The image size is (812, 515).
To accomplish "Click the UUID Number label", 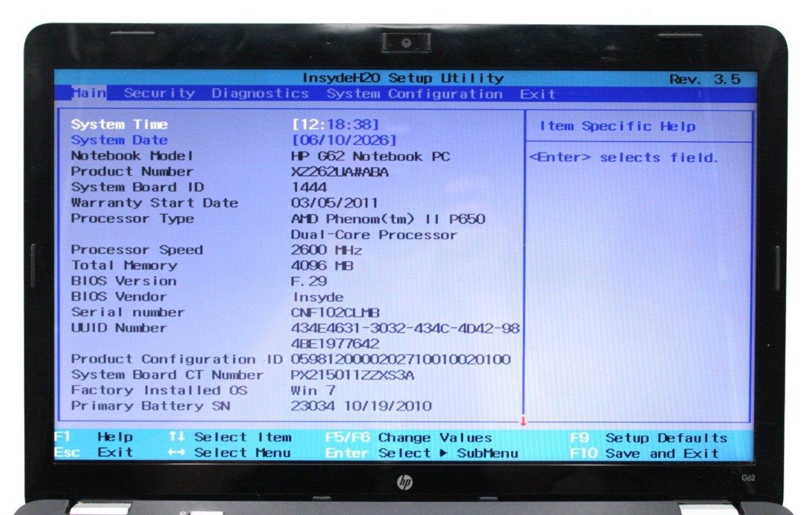I will (x=119, y=328).
